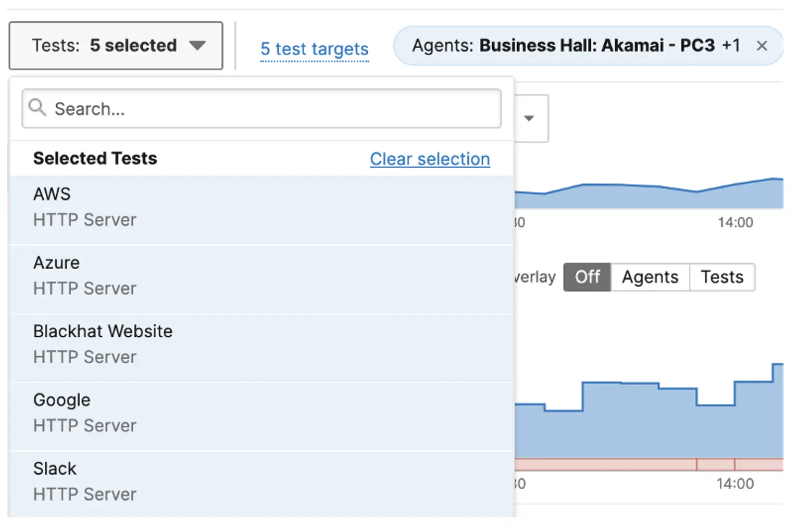The width and height of the screenshot is (798, 532).
Task: Click the X to remove the Agents filter
Action: (762, 46)
